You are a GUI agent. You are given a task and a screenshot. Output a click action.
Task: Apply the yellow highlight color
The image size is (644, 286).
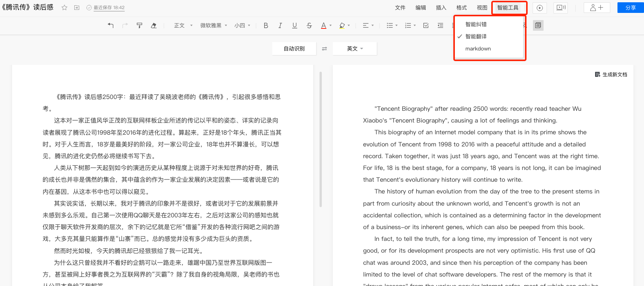click(x=342, y=25)
